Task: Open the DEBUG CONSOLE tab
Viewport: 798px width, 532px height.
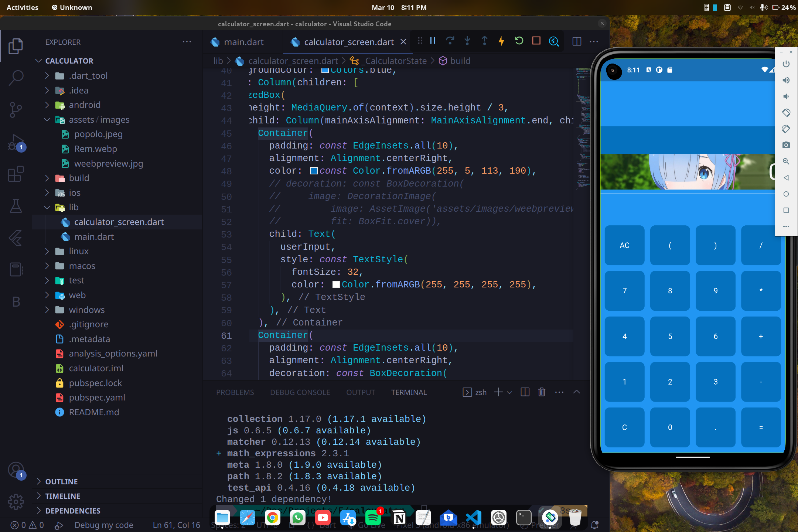Action: tap(300, 392)
